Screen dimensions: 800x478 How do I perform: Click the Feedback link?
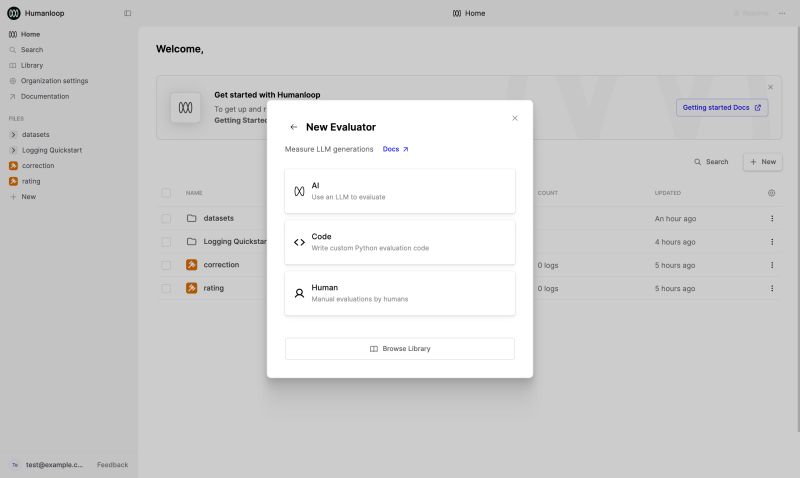pos(113,465)
